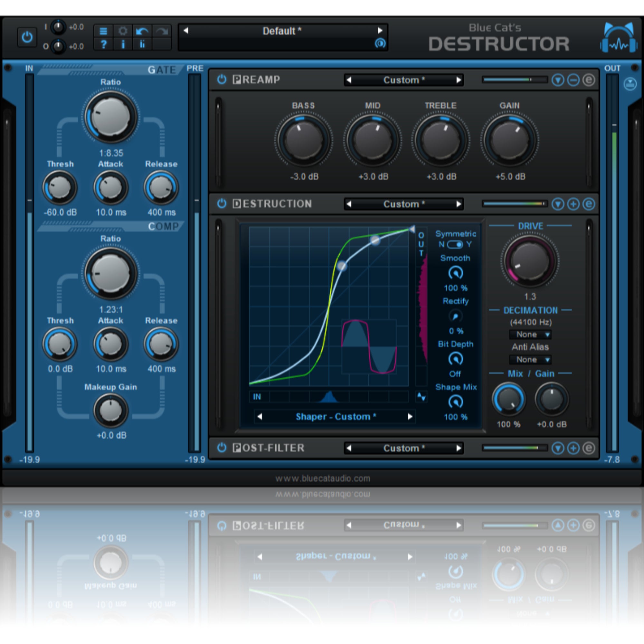
Task: Open the Destruction Custom preset dropdown
Action: (x=404, y=204)
